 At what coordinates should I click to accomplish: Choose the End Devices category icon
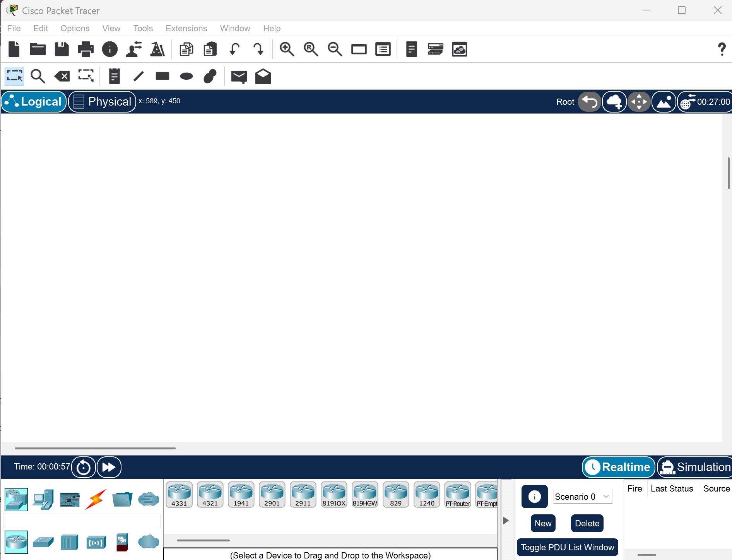[43, 499]
